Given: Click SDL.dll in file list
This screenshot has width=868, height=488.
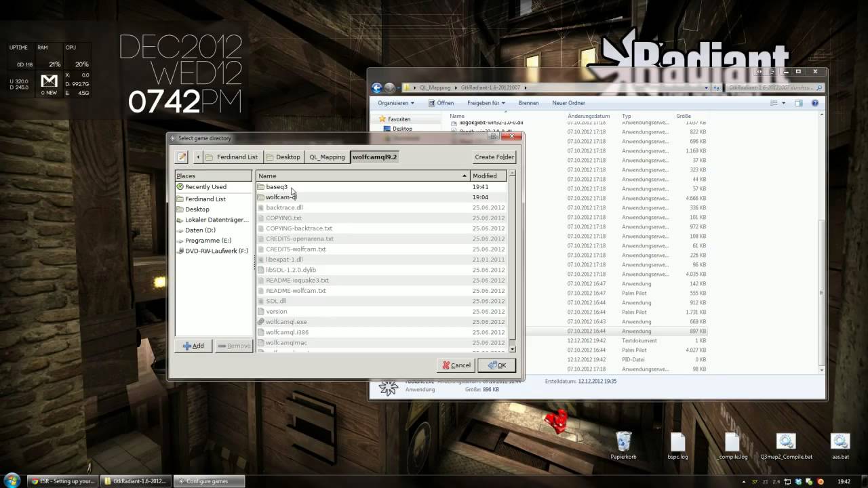Looking at the screenshot, I should [x=381, y=301].
